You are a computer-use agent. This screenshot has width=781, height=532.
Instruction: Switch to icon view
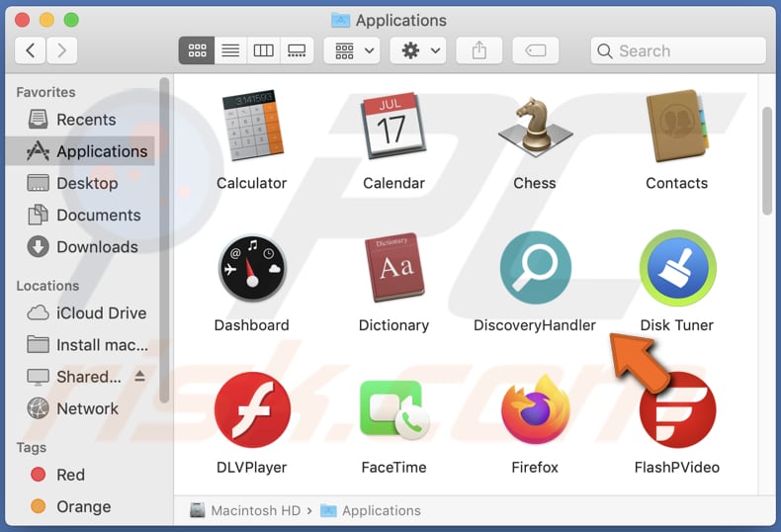click(197, 50)
